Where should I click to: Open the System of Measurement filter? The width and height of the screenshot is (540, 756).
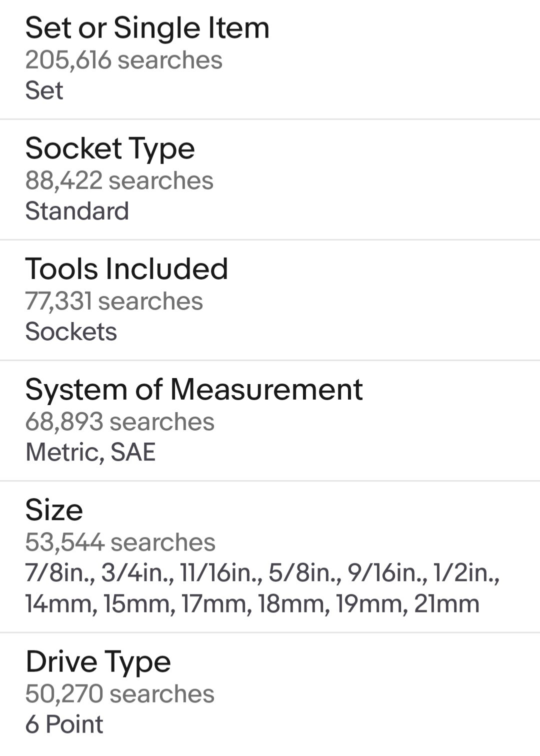(270, 421)
